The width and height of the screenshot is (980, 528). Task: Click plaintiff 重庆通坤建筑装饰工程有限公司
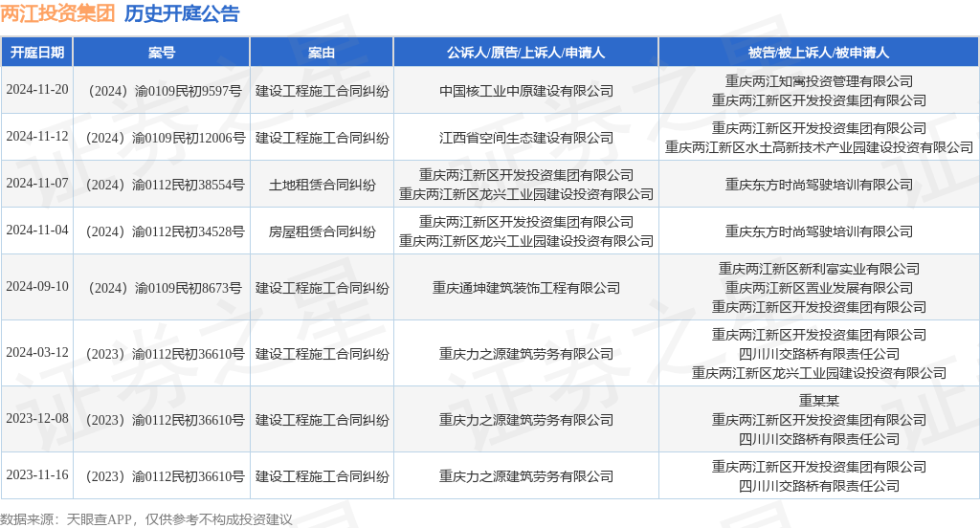click(526, 288)
